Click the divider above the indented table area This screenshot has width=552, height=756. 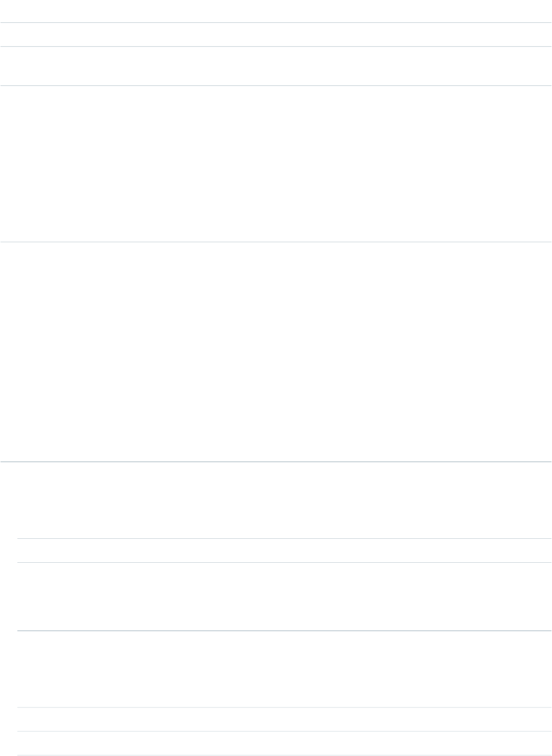click(276, 462)
